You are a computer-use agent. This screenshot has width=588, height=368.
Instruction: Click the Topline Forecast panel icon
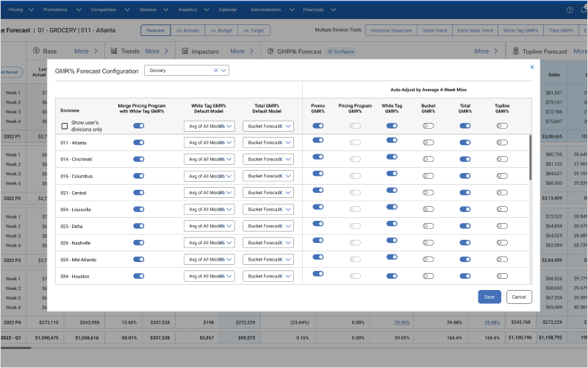coord(516,52)
